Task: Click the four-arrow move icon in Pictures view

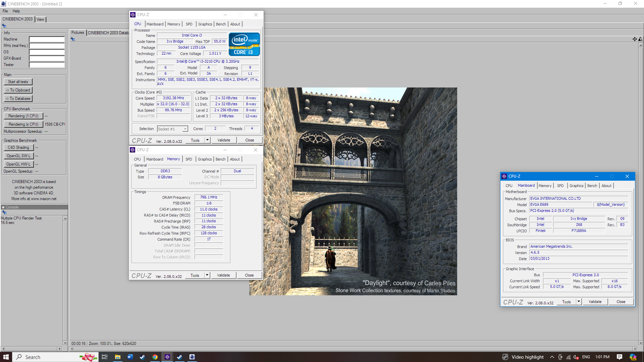Action: point(635,39)
